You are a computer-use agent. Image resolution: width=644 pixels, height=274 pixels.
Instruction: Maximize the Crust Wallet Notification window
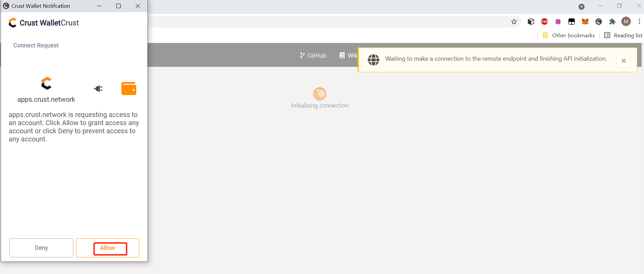[x=119, y=6]
